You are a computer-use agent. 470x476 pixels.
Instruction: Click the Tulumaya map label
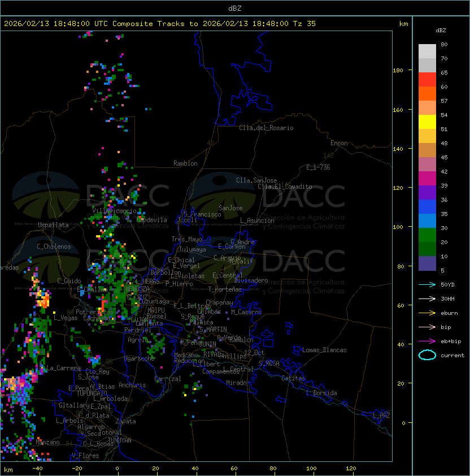click(193, 249)
